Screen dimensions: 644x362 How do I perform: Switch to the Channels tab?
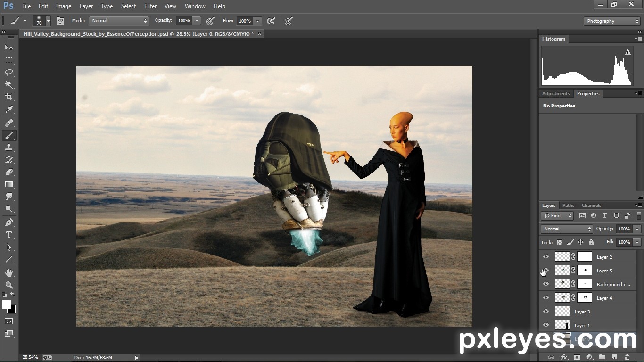591,206
